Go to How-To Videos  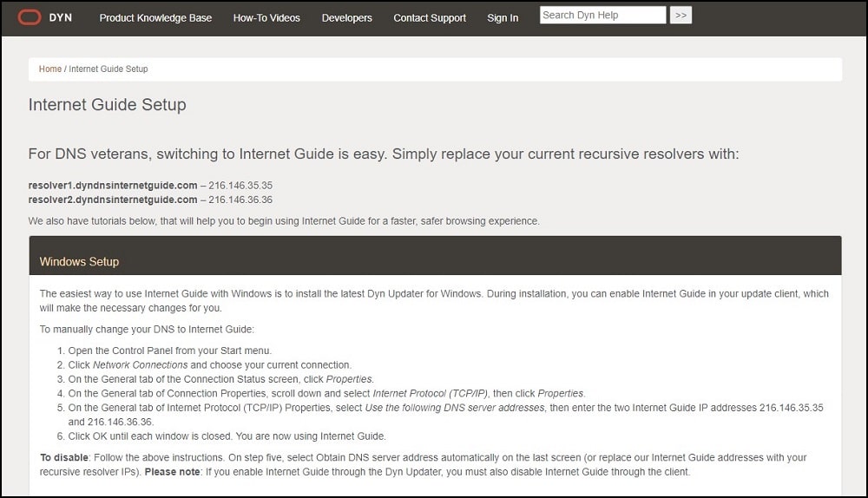pyautogui.click(x=266, y=17)
